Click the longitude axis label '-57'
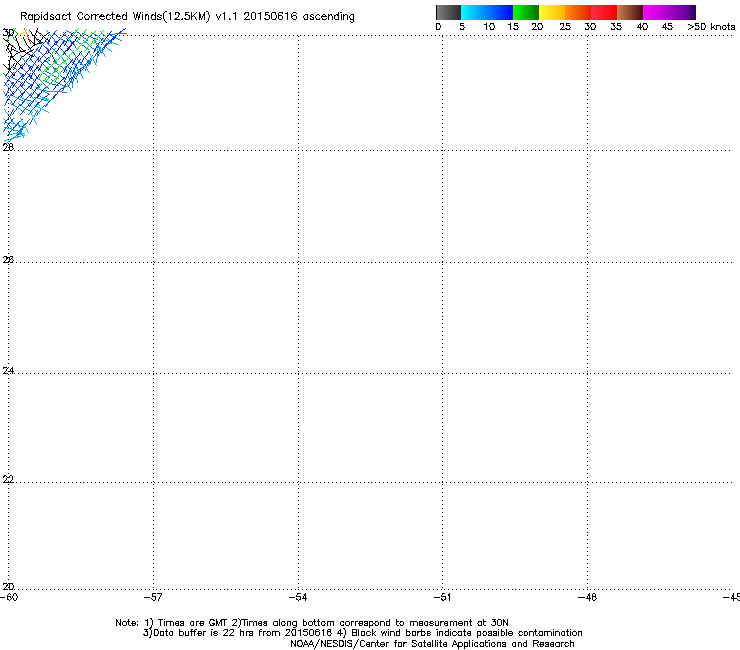This screenshot has width=740, height=650. click(x=153, y=597)
